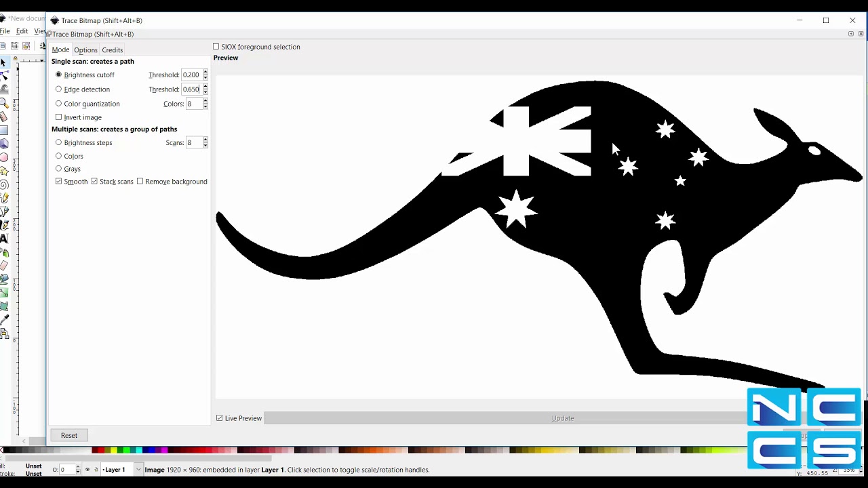
Task: Select the Star polygon tool
Action: click(x=4, y=171)
